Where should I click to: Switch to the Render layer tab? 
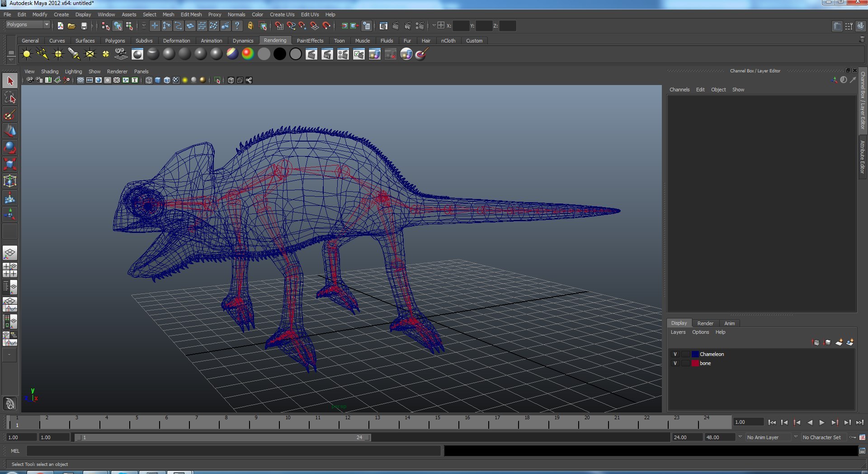coord(705,323)
